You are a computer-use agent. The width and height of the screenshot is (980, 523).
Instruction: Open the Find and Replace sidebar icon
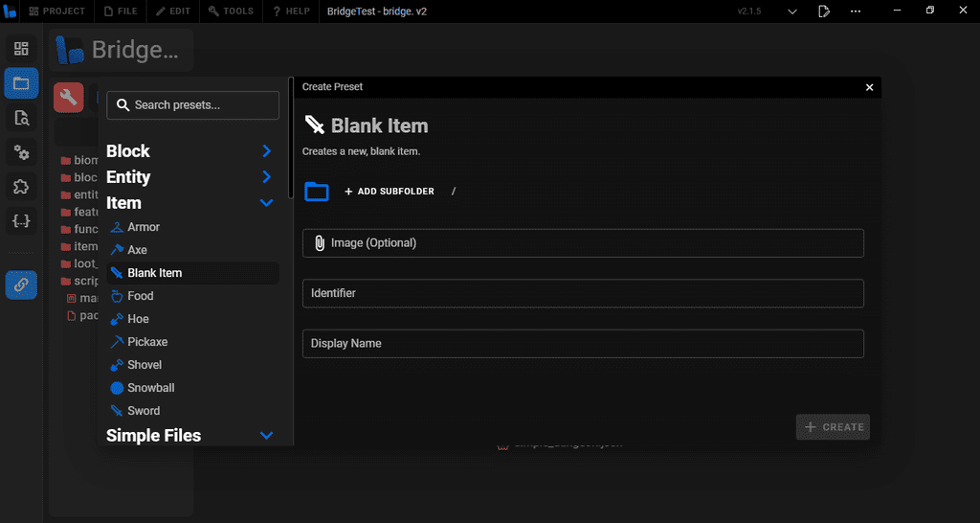point(21,118)
